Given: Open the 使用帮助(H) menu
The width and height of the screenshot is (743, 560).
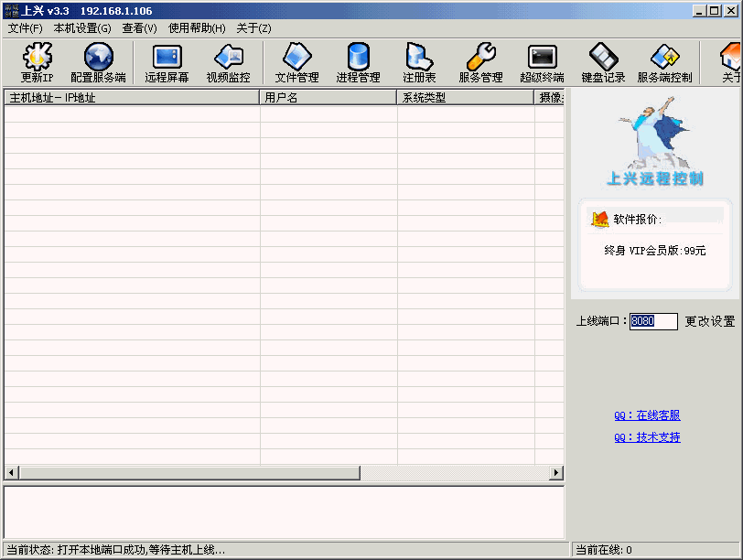Looking at the screenshot, I should pyautogui.click(x=197, y=28).
